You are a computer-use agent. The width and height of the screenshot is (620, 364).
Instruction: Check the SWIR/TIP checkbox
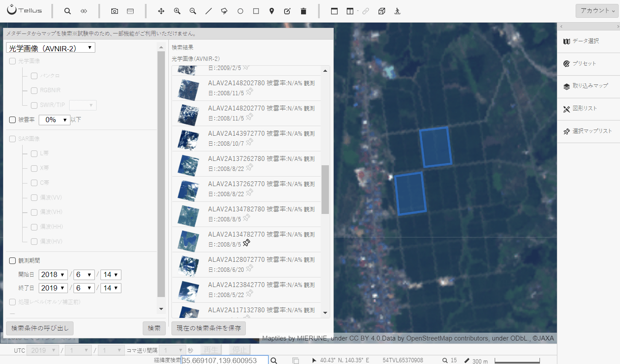(34, 105)
